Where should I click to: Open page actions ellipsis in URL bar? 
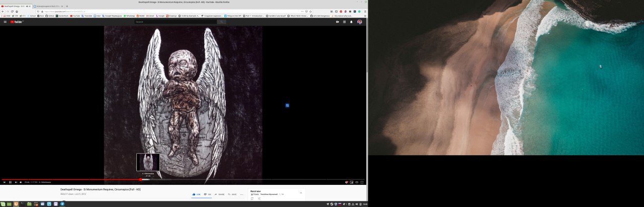coord(302,12)
